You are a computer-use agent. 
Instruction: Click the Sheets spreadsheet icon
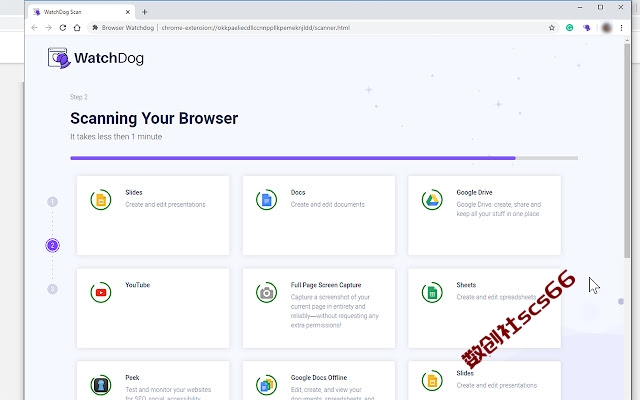point(432,292)
